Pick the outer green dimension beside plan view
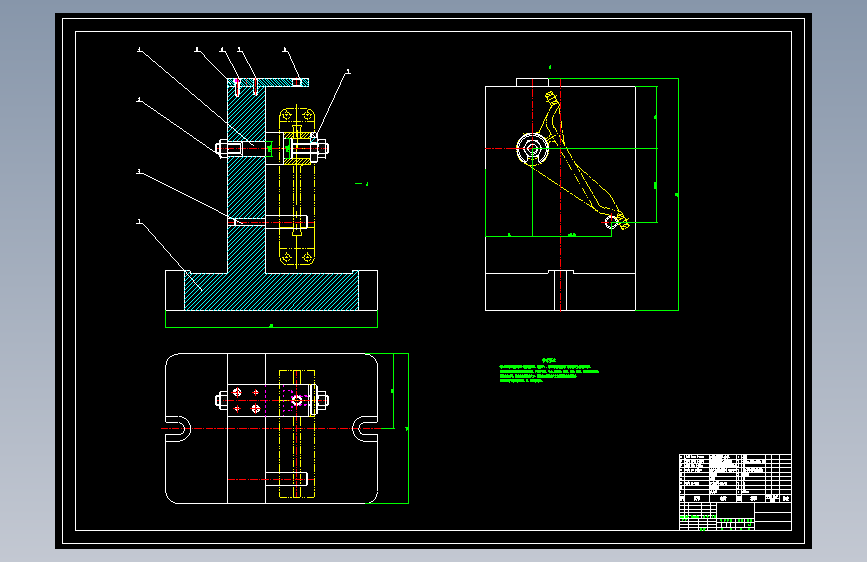 tap(408, 428)
